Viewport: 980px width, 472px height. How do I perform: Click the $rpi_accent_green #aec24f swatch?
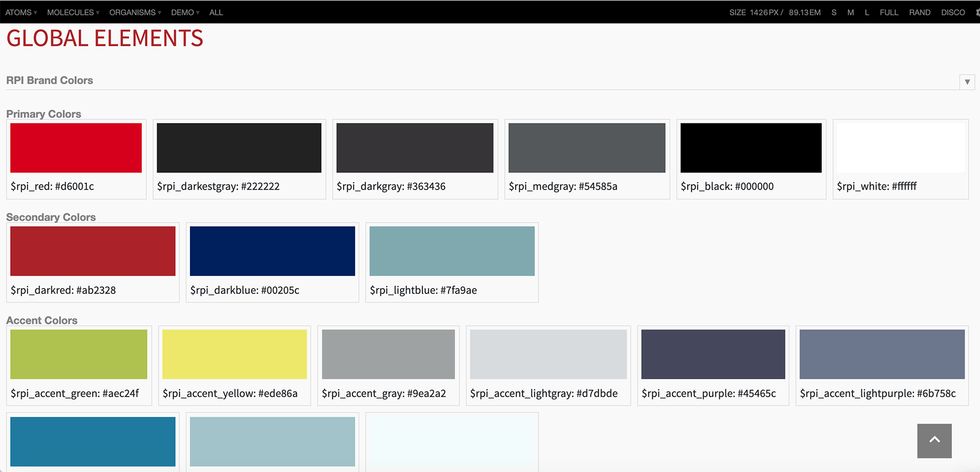[79, 354]
